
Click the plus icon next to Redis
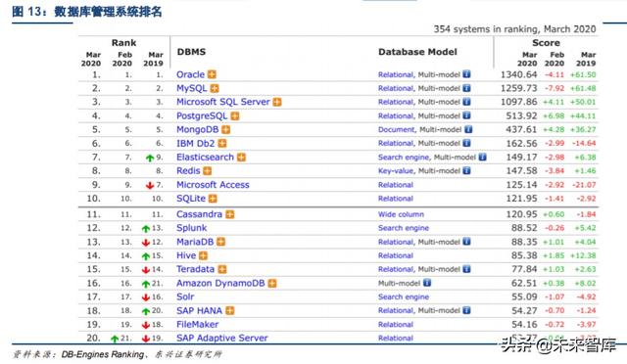[207, 170]
